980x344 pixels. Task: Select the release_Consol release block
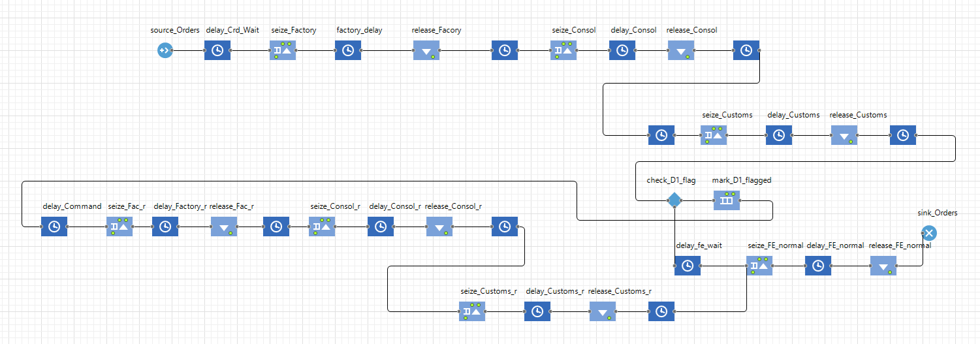(681, 50)
